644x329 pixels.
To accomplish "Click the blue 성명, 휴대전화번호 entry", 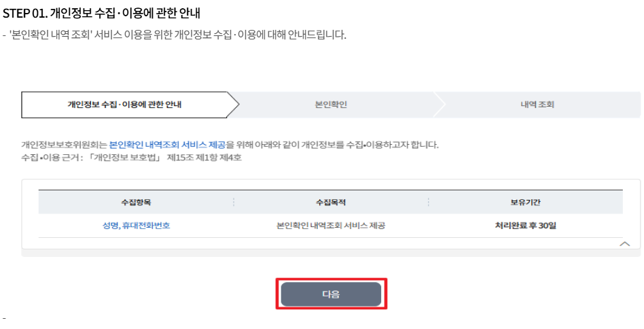I will 136,225.
